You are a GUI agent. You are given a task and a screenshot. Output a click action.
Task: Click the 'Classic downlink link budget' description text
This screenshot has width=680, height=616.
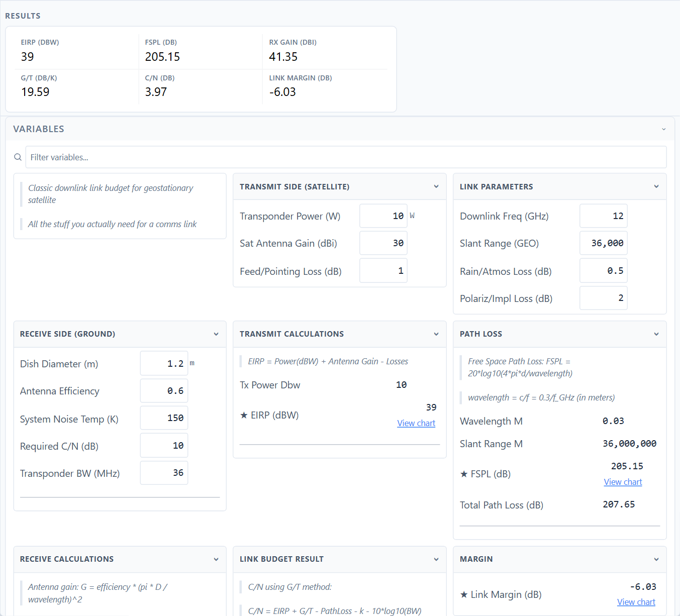(111, 194)
